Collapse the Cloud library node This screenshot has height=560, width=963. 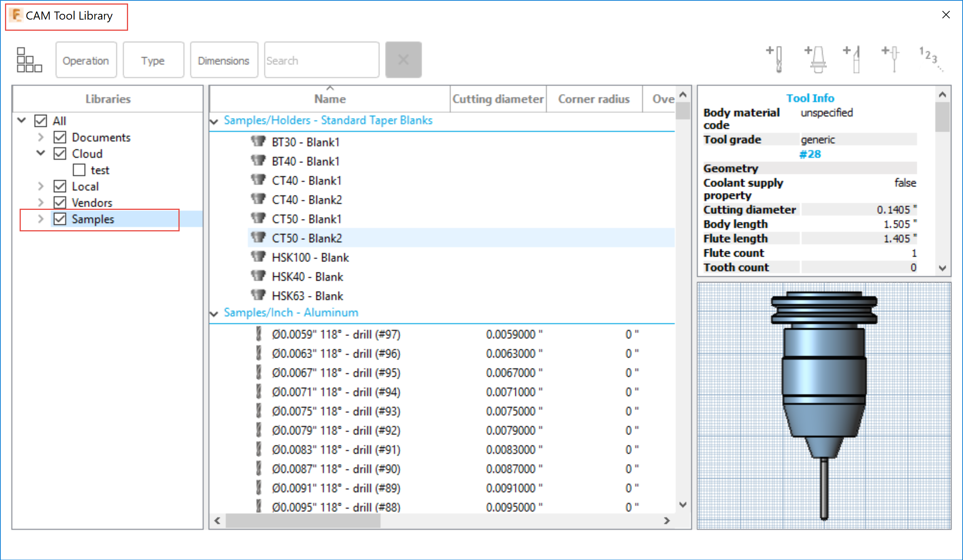41,153
